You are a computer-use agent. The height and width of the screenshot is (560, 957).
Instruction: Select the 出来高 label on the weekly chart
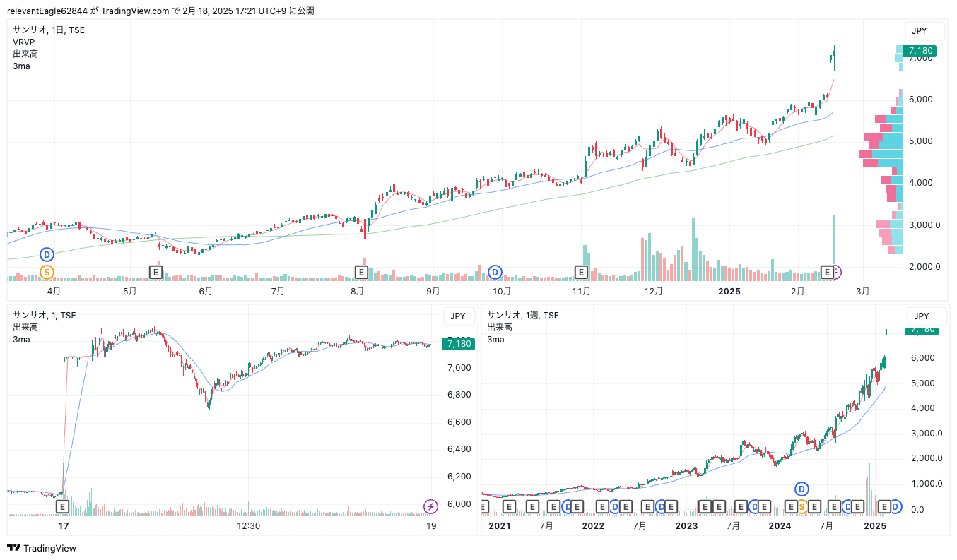tap(500, 328)
